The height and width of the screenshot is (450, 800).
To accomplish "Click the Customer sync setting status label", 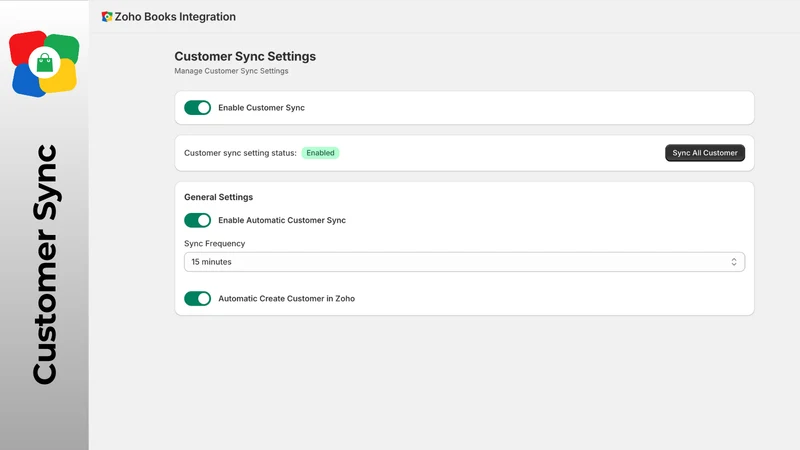I will [x=240, y=153].
